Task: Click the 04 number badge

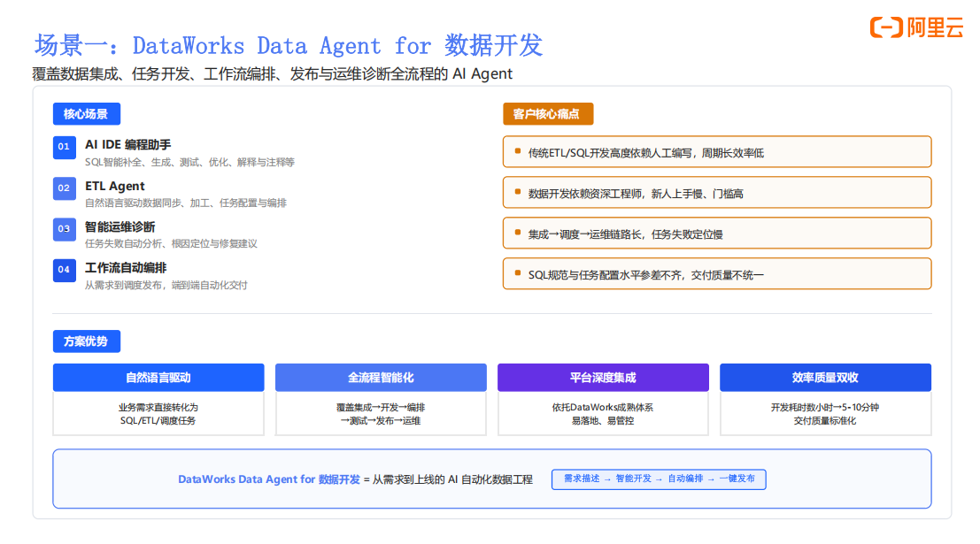Action: click(65, 270)
